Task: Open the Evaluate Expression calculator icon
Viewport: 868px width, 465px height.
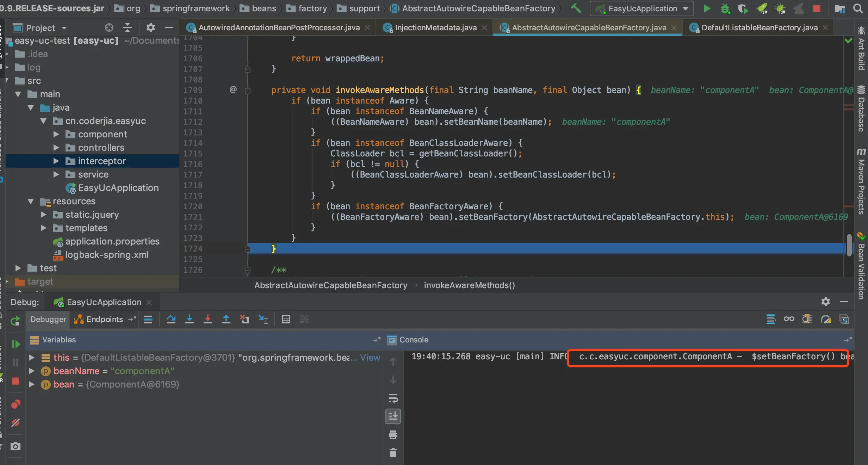Action: pyautogui.click(x=286, y=319)
